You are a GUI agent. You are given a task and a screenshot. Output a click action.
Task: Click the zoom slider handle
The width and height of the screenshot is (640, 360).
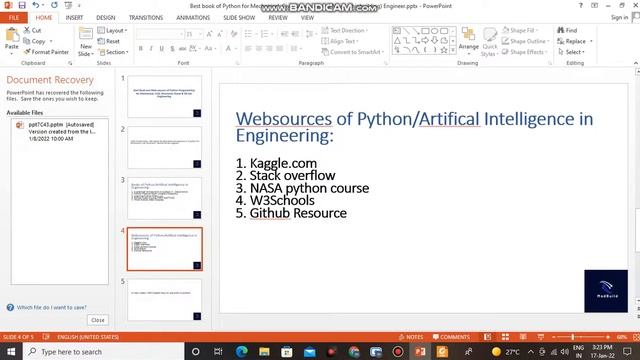573,337
